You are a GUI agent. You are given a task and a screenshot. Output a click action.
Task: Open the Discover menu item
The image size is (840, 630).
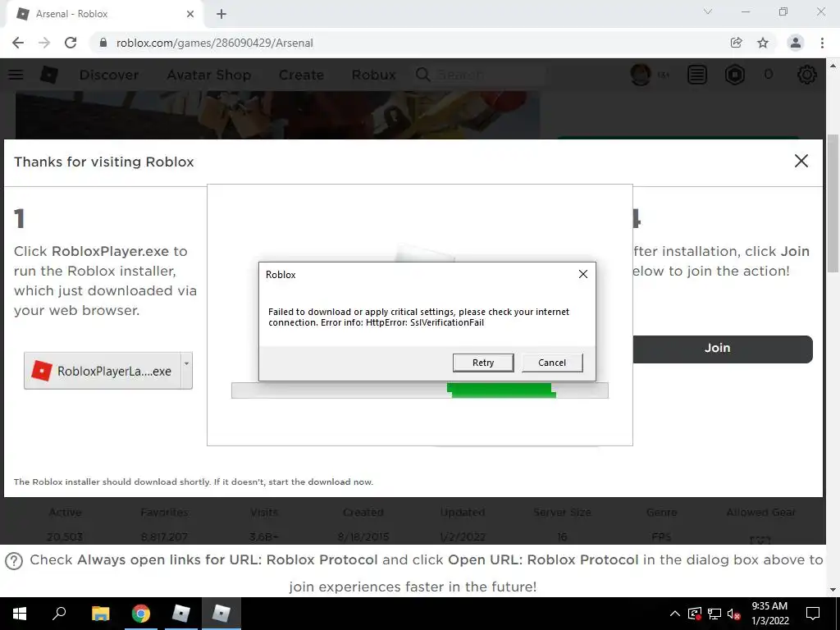[x=109, y=75]
